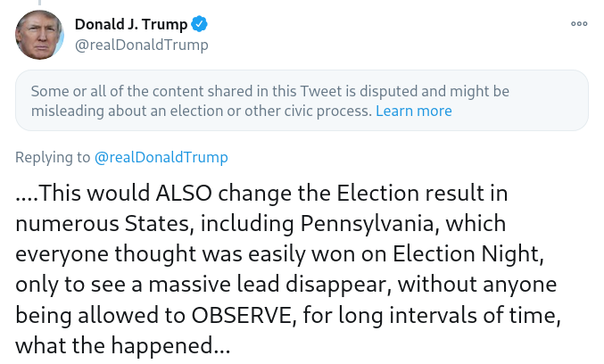Click the "Replying to" label
Image resolution: width=604 pixels, height=364 pixels.
point(53,158)
